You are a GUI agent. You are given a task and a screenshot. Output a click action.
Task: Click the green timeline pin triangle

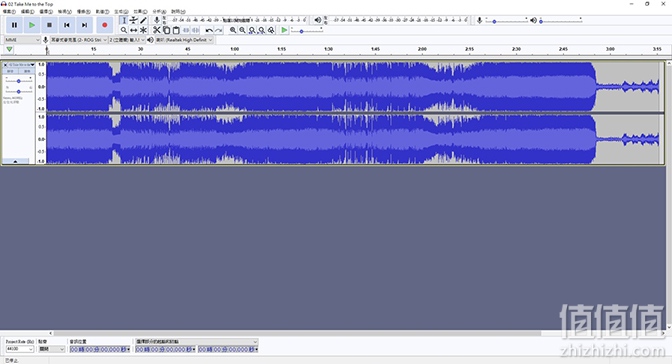pyautogui.click(x=9, y=49)
